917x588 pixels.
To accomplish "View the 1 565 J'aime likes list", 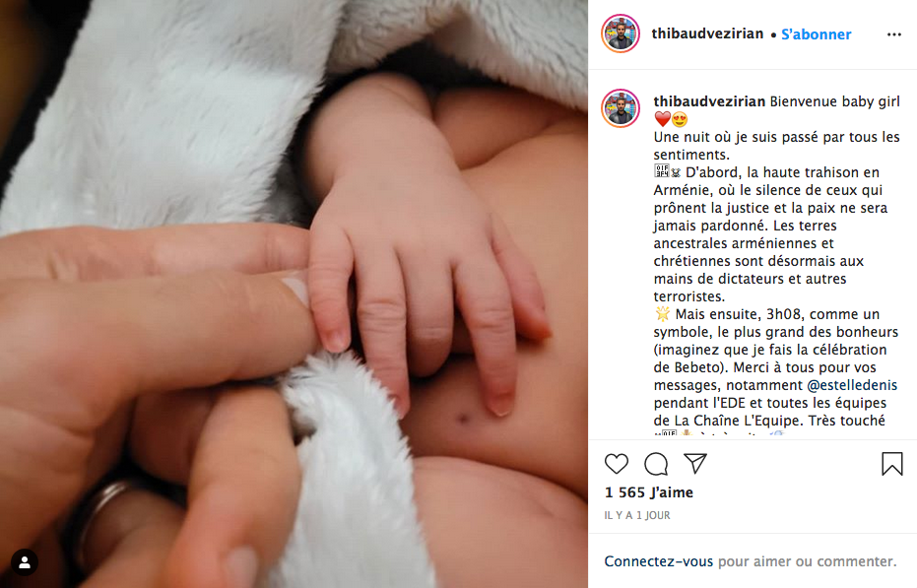I will click(x=648, y=492).
